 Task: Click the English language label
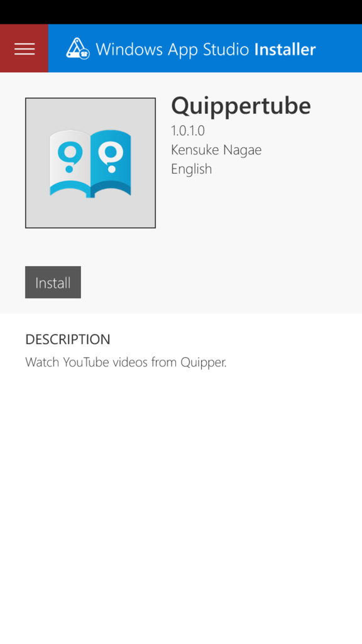[x=191, y=169]
